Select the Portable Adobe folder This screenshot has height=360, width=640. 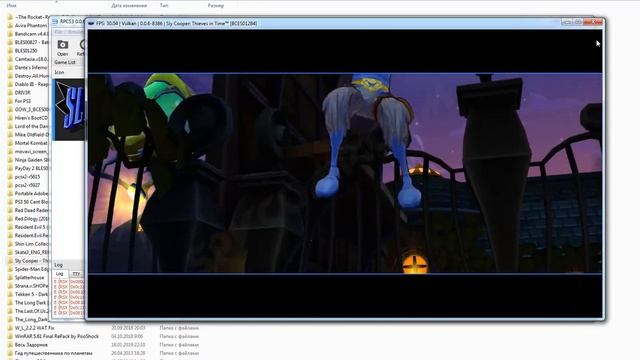point(31,193)
